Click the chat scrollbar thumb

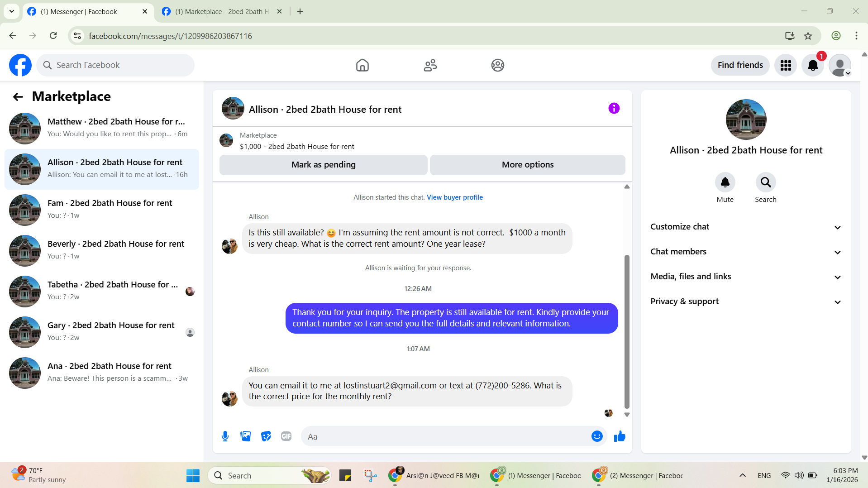pyautogui.click(x=627, y=331)
